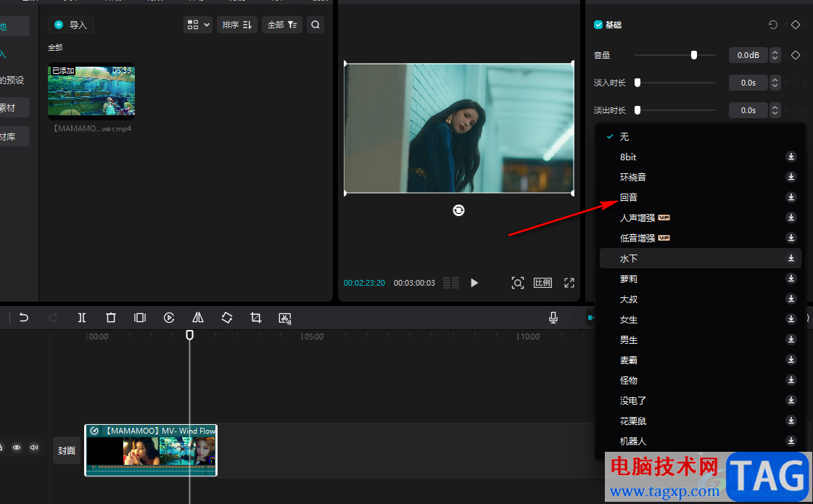Click the keyframe diamond beside 基础 header
The height and width of the screenshot is (504, 813).
tap(796, 25)
